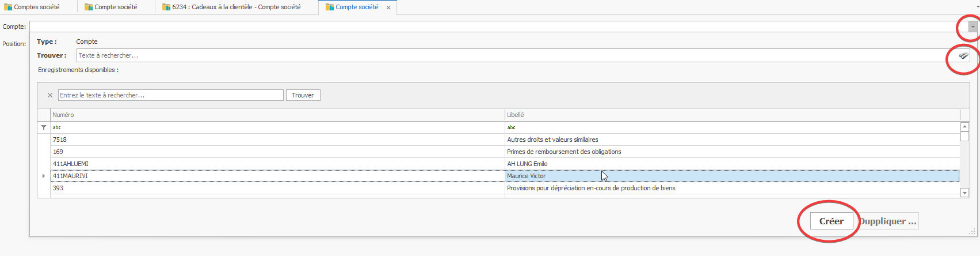
Task: Open the tab list dropdown arrow
Action: [x=977, y=7]
